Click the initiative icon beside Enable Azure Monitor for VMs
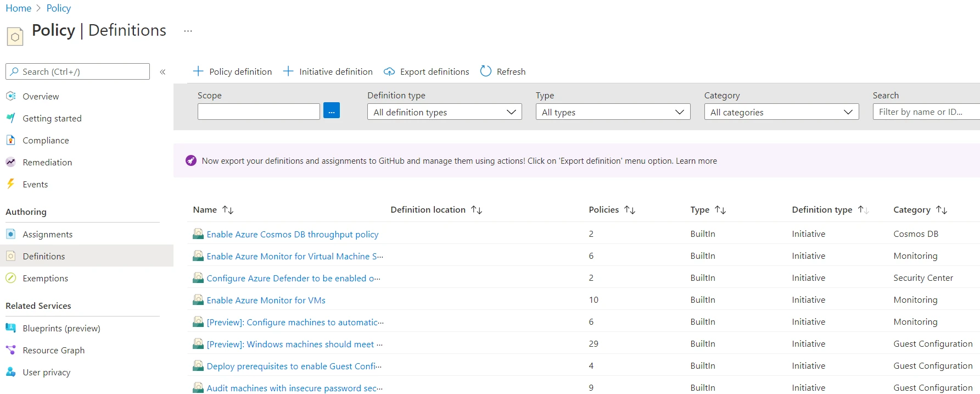The image size is (980, 394). (x=198, y=299)
